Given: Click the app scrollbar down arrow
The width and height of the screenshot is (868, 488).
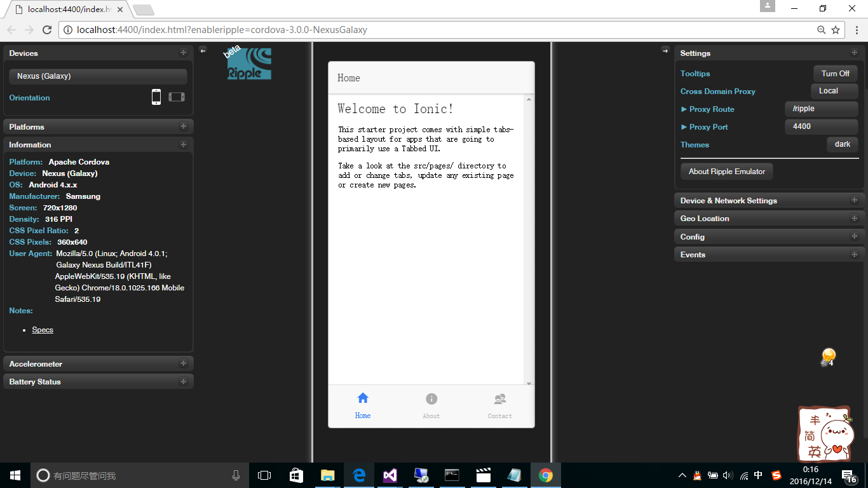Looking at the screenshot, I should pyautogui.click(x=529, y=383).
